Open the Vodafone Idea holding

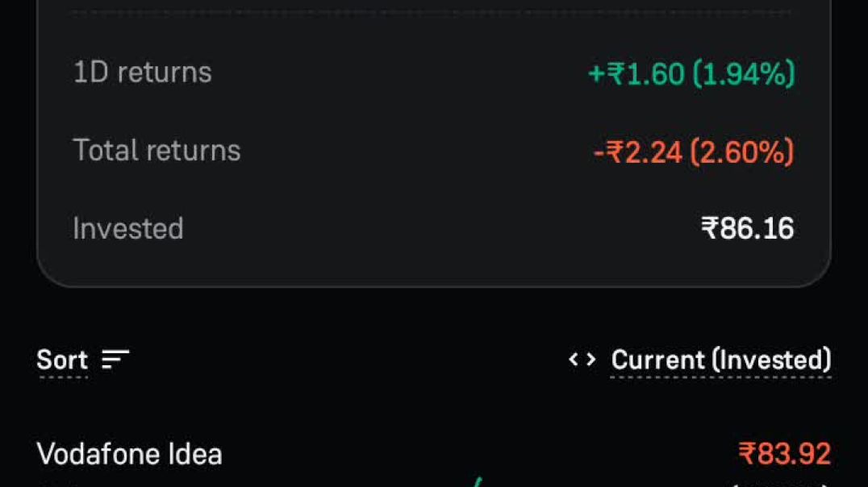pos(129,453)
